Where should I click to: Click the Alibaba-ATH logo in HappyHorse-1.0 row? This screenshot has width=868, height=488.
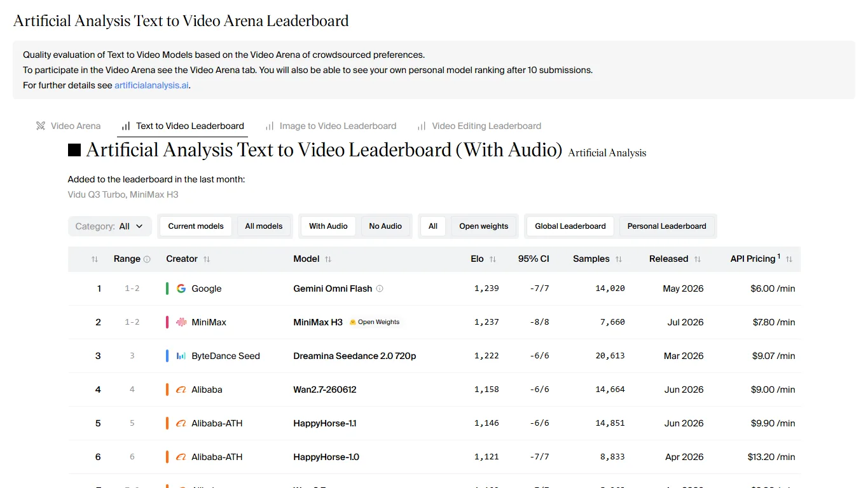pos(181,457)
